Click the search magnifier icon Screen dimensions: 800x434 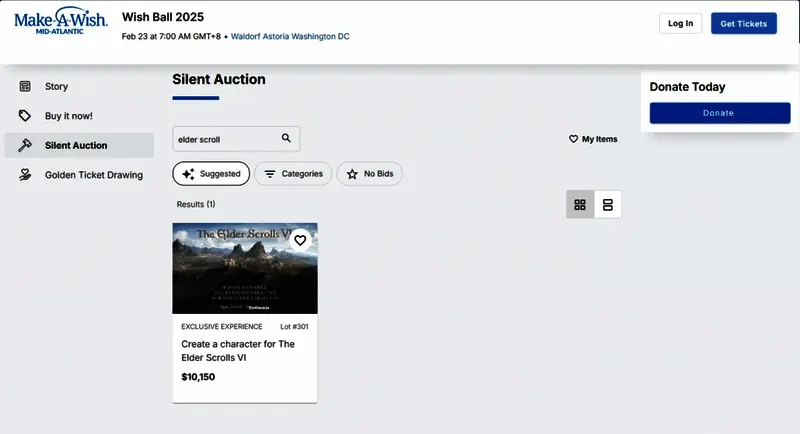tap(286, 139)
